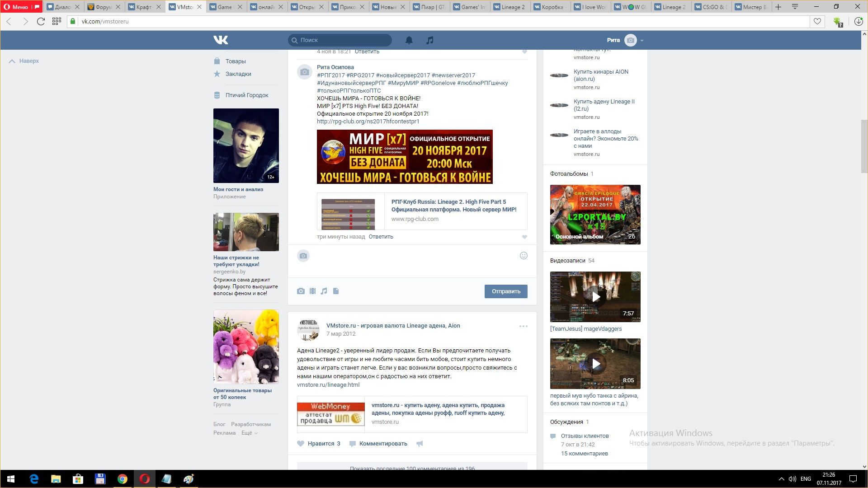Bookmark the page using the address bar heart
Image resolution: width=868 pixels, height=488 pixels.
817,21
